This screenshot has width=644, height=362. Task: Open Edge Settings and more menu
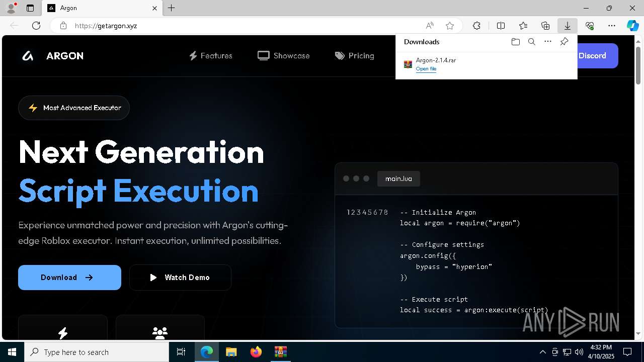(612, 26)
